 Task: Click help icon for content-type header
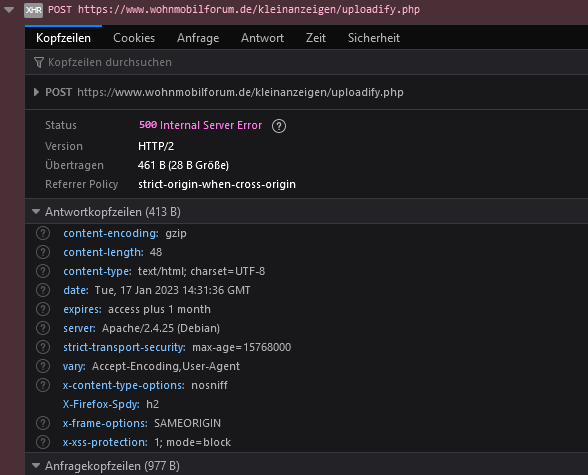(43, 271)
